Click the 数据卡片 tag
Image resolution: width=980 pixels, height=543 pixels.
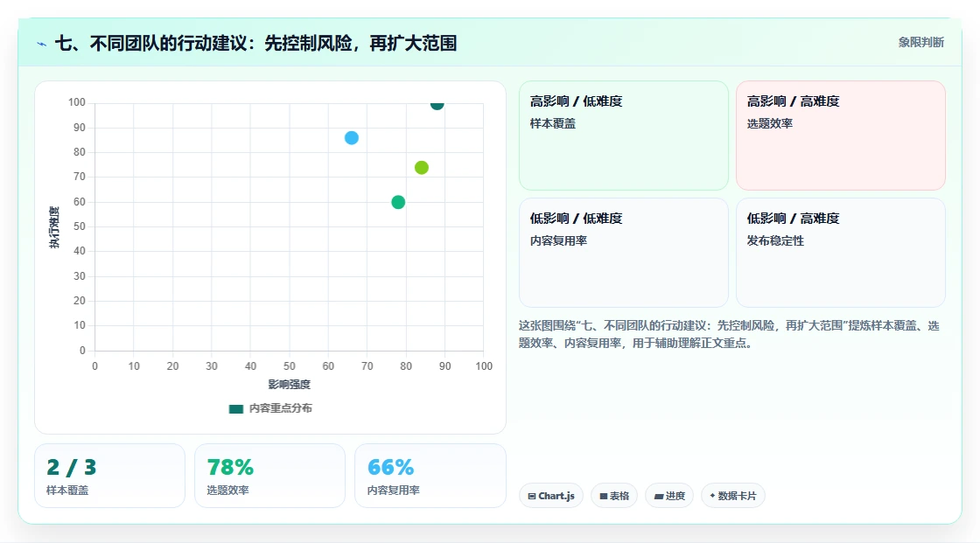point(733,496)
